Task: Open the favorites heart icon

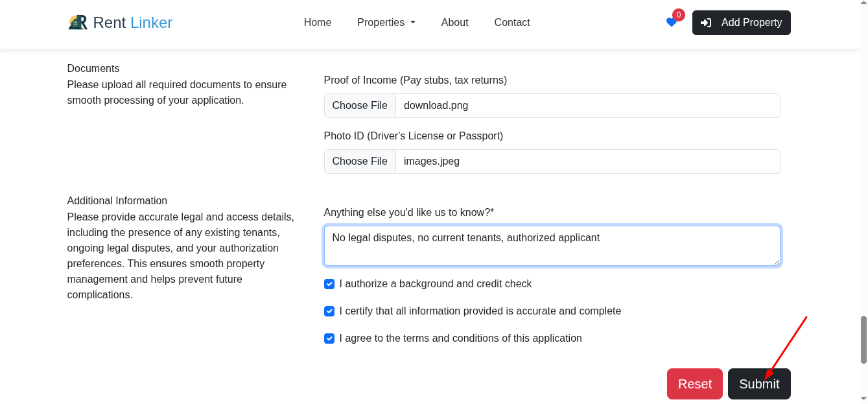Action: pyautogui.click(x=671, y=23)
